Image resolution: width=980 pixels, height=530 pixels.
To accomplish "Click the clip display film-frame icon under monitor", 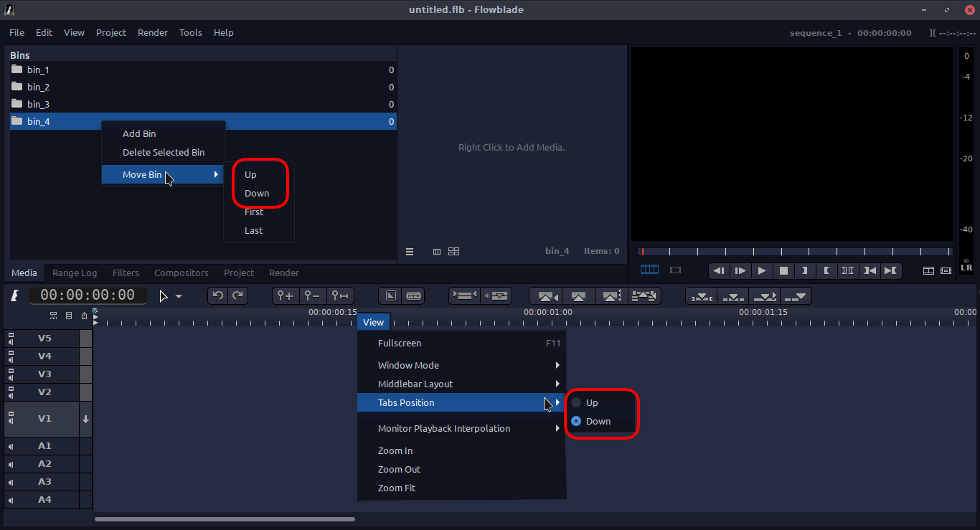I will tap(675, 270).
